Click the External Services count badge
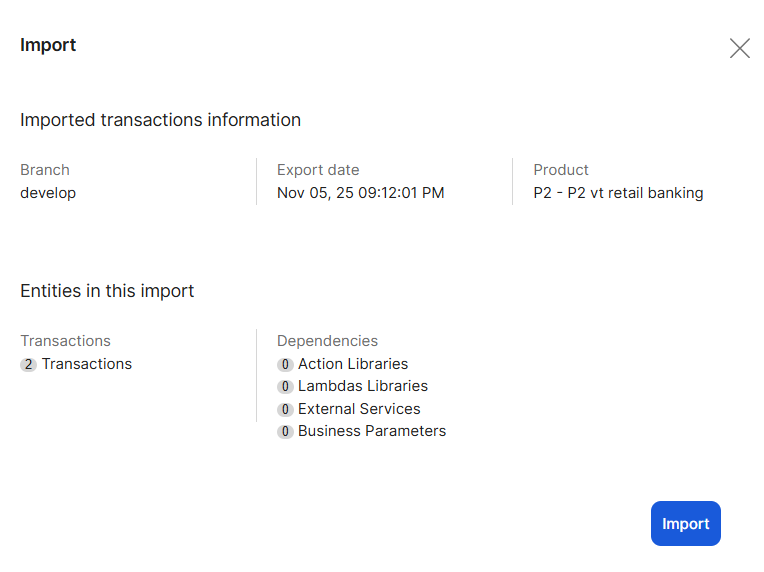Image resolution: width=764 pixels, height=572 pixels. pos(285,410)
